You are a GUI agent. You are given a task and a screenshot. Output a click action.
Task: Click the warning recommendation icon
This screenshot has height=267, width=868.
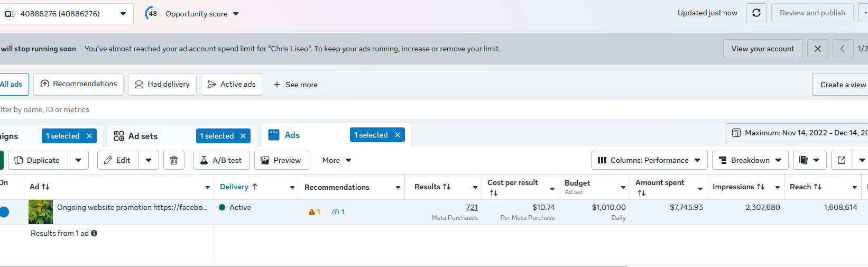point(314,212)
